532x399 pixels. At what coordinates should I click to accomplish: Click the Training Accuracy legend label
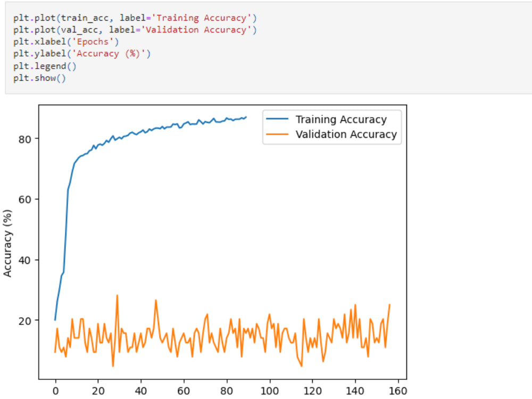(341, 119)
